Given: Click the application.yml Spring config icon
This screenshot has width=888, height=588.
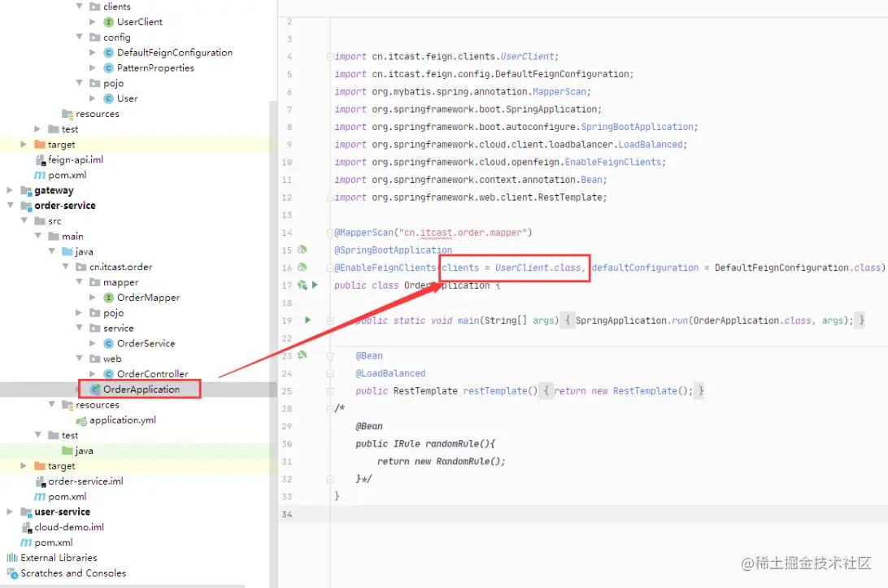Looking at the screenshot, I should click(x=81, y=420).
